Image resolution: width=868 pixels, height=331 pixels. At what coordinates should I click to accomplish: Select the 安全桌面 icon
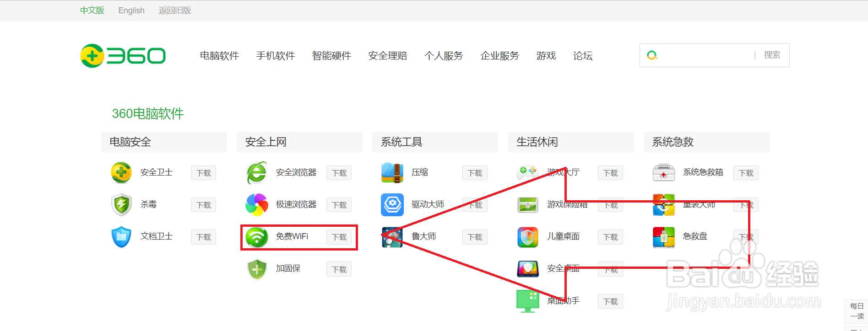(x=528, y=269)
